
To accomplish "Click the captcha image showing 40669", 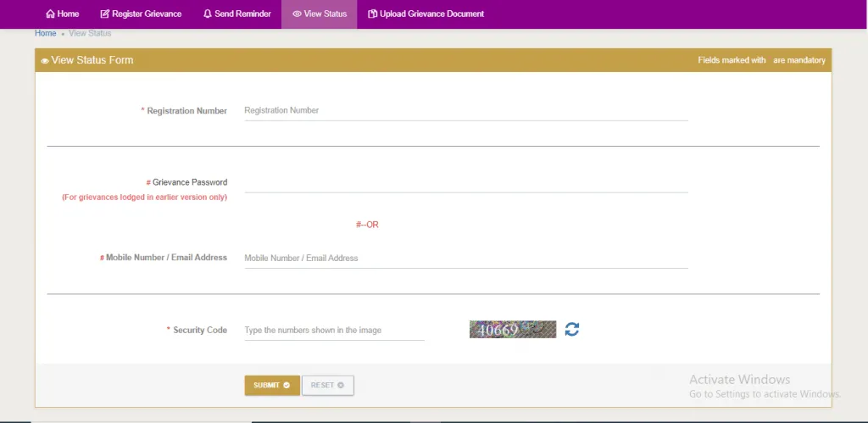I will (512, 330).
